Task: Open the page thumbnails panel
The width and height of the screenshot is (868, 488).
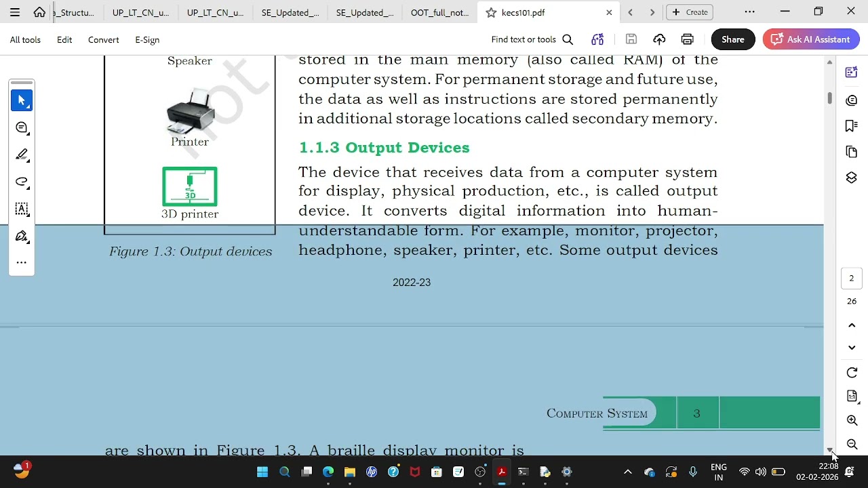Action: pyautogui.click(x=852, y=152)
